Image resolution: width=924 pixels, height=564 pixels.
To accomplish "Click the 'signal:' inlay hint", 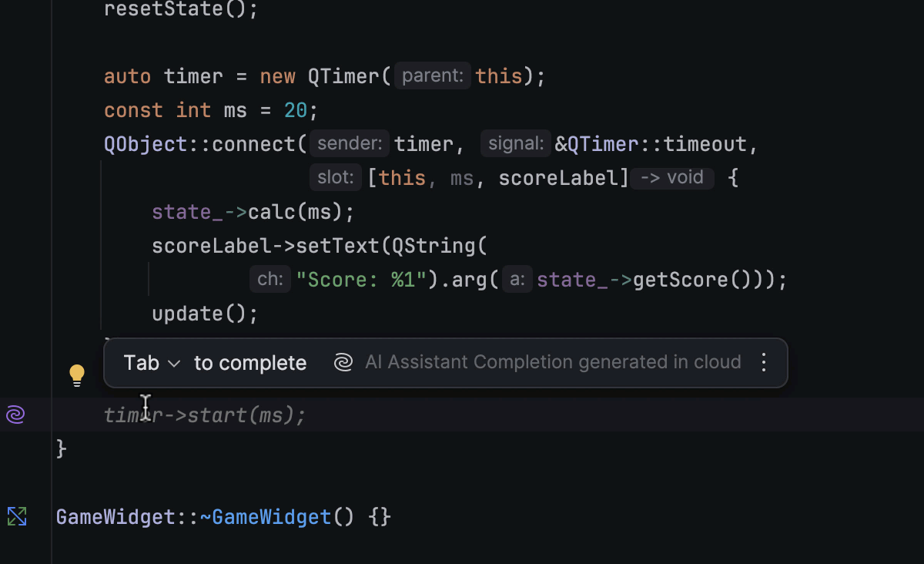I will click(x=516, y=144).
